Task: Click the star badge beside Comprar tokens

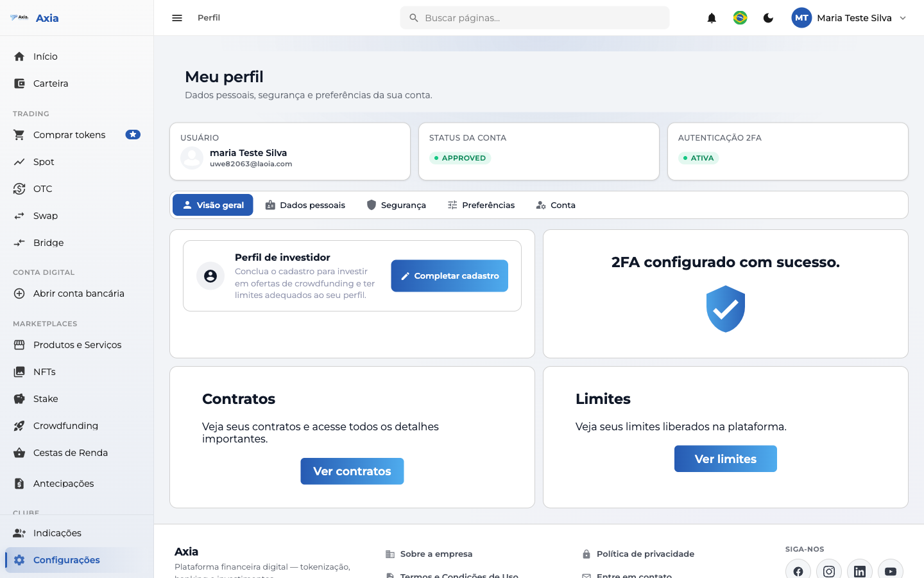Action: (133, 135)
